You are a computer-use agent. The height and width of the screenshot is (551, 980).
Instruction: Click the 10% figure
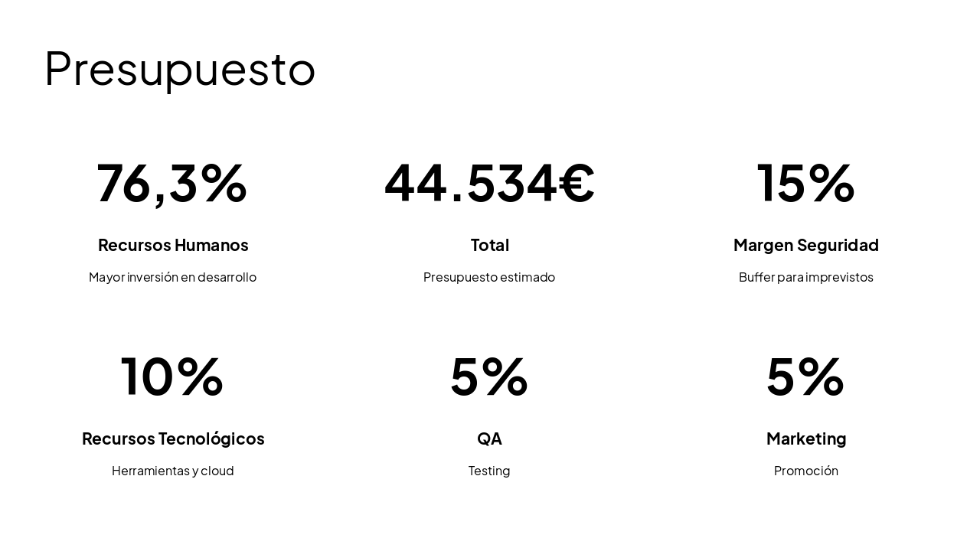click(172, 376)
